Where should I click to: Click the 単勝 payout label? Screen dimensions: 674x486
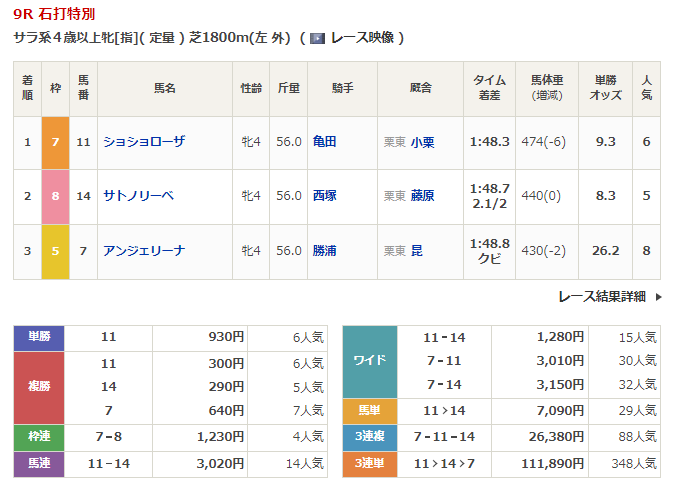tap(38, 338)
